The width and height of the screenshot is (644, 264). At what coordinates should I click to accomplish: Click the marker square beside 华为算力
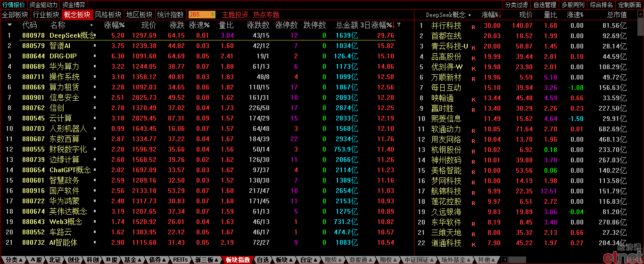pos(95,66)
